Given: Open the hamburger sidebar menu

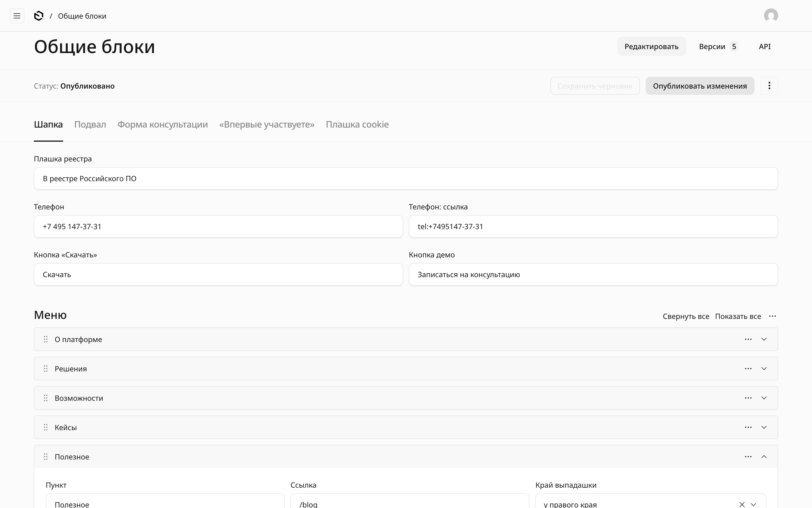Looking at the screenshot, I should pyautogui.click(x=17, y=16).
